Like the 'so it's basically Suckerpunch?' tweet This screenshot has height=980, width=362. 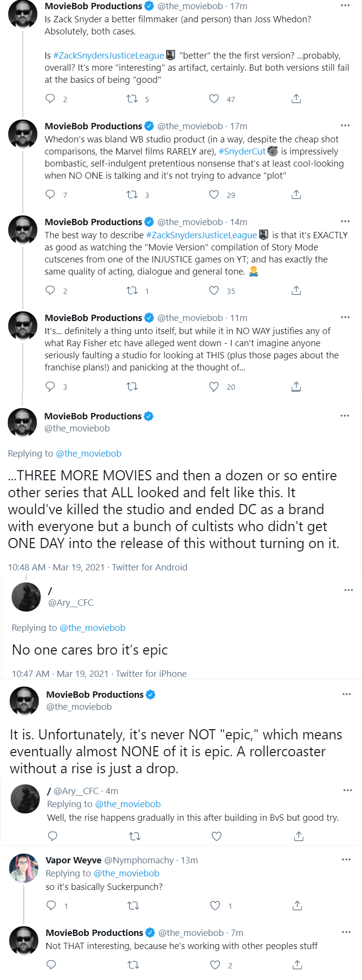pos(215,905)
